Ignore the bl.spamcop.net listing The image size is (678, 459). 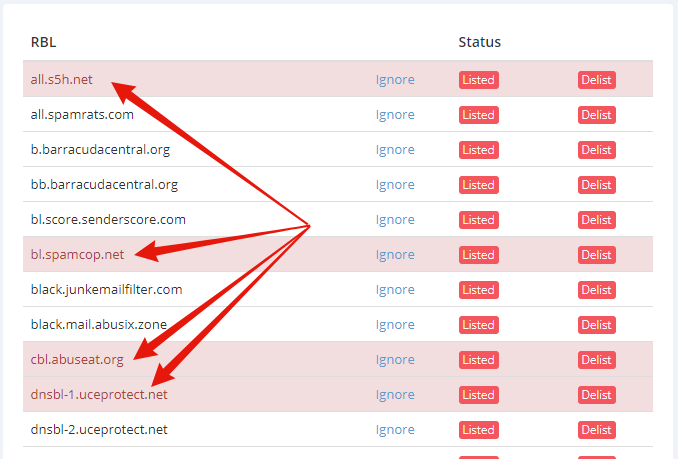[x=395, y=255]
